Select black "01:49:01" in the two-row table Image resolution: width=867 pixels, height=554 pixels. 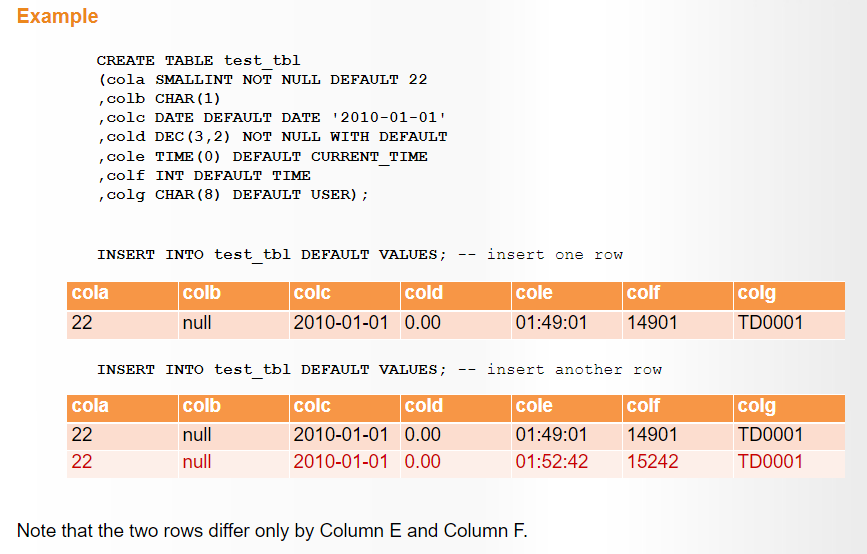(x=551, y=435)
